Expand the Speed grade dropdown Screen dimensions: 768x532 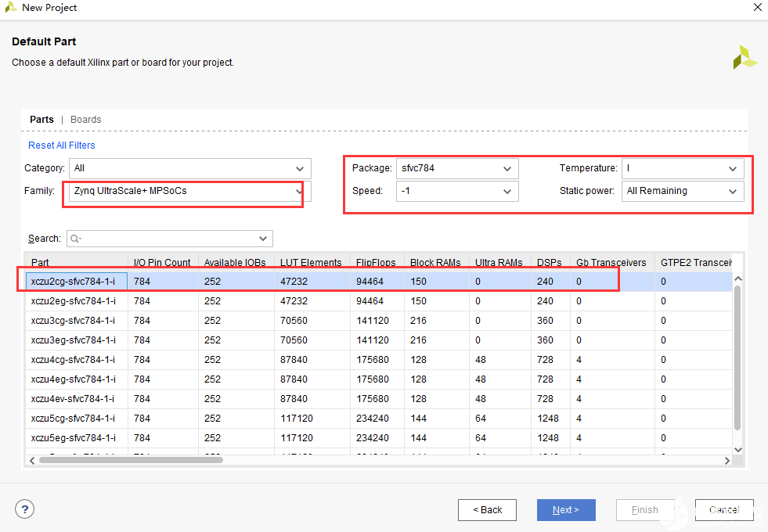[x=456, y=191]
